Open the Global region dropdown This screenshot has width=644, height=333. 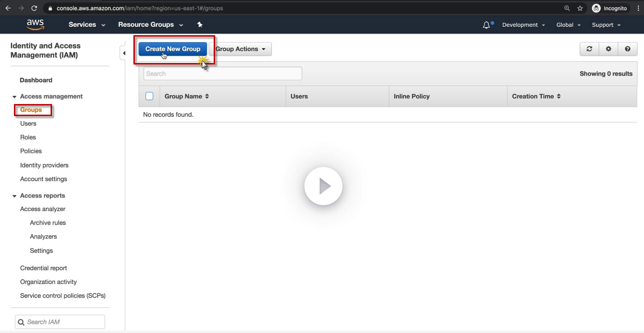click(x=568, y=25)
